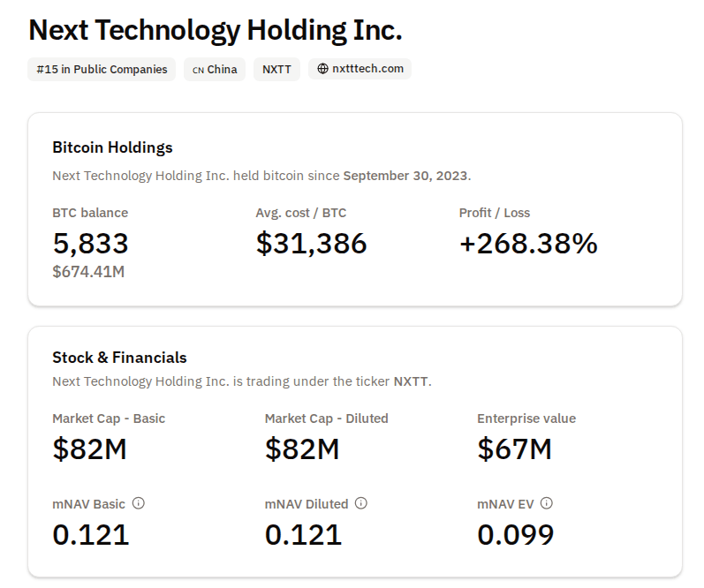Click the $674.41M balance in USD
The width and height of the screenshot is (704, 588).
click(88, 272)
